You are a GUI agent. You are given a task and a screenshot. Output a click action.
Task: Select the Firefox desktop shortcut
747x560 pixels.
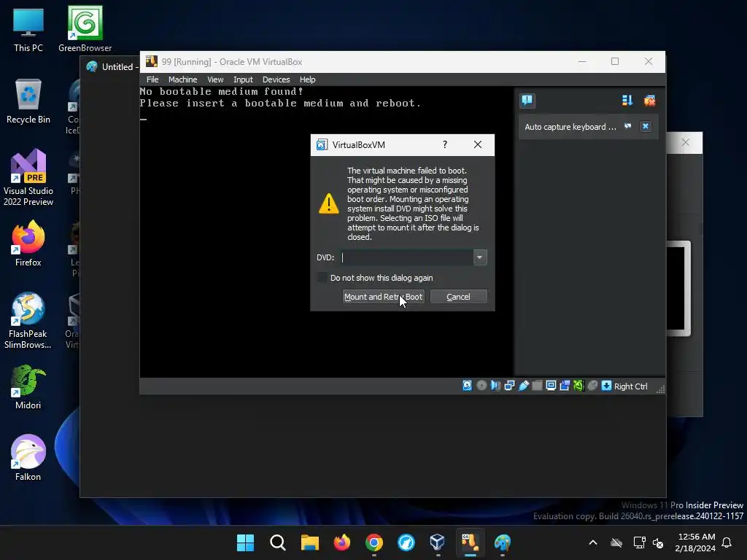(28, 244)
